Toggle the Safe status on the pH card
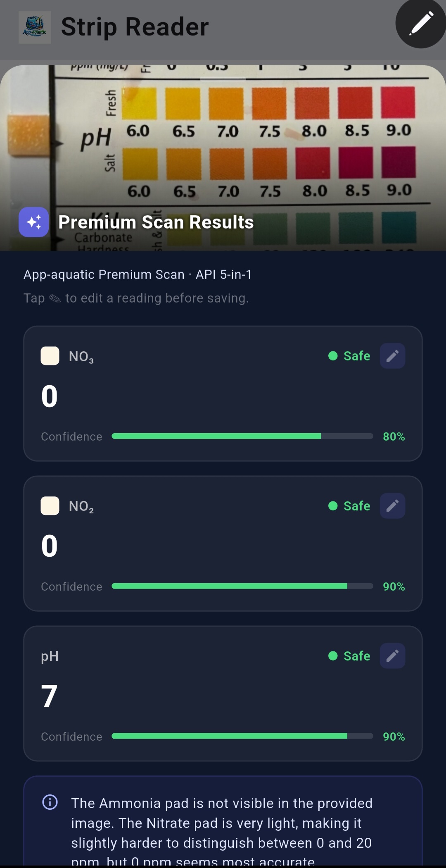The image size is (446, 868). tap(349, 656)
